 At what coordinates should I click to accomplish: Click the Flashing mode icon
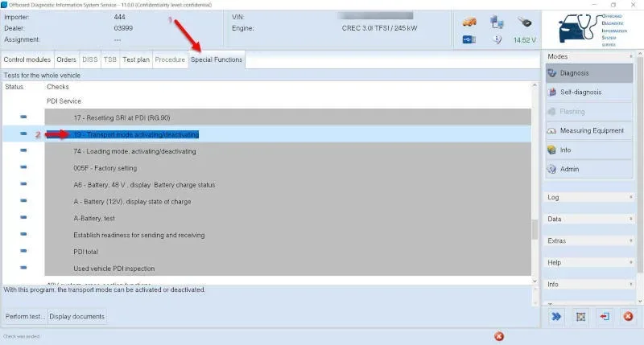tap(552, 112)
